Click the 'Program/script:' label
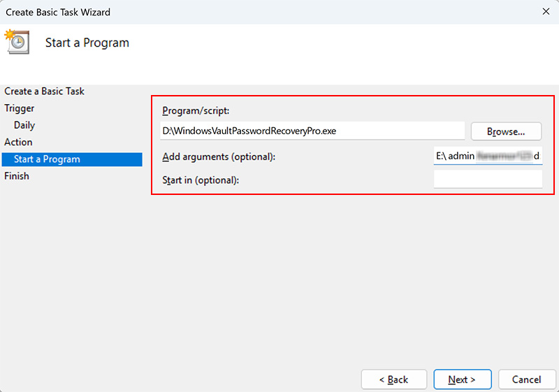 coord(196,110)
